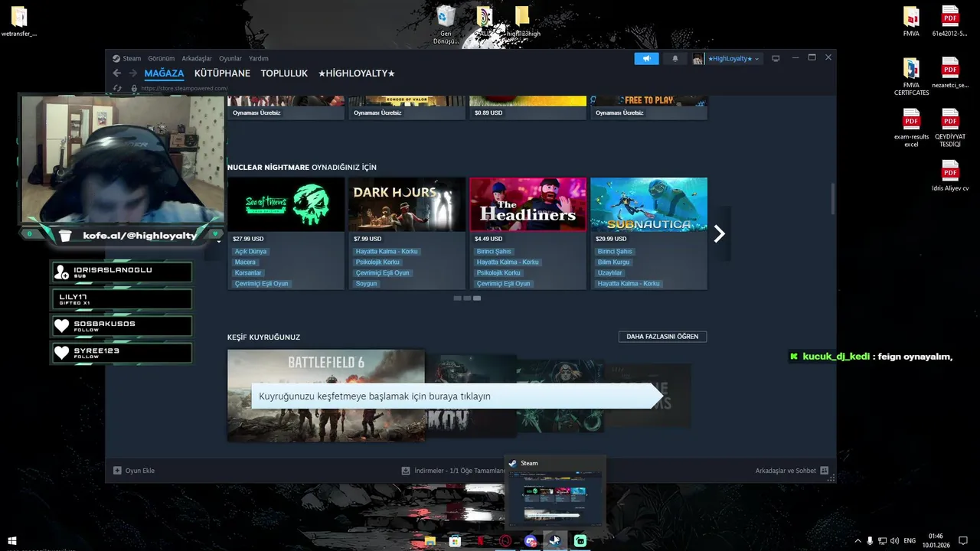Viewport: 980px width, 551px height.
Task: Click the Uzaylılar tag
Action: [x=610, y=273]
